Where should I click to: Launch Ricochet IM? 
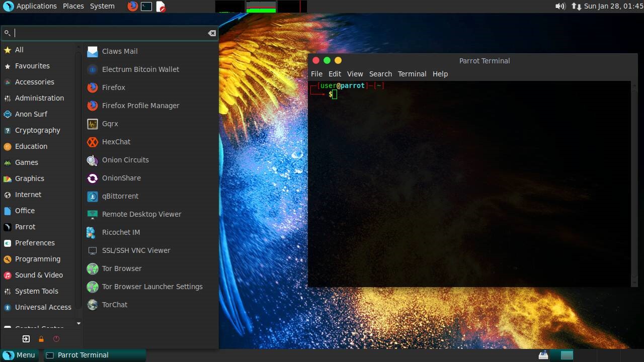[x=121, y=232]
